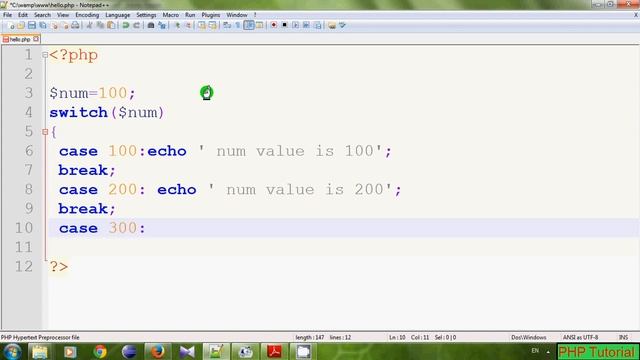Click the Print toolbar icon
Viewport: 640px width, 360px height.
pyautogui.click(x=76, y=25)
